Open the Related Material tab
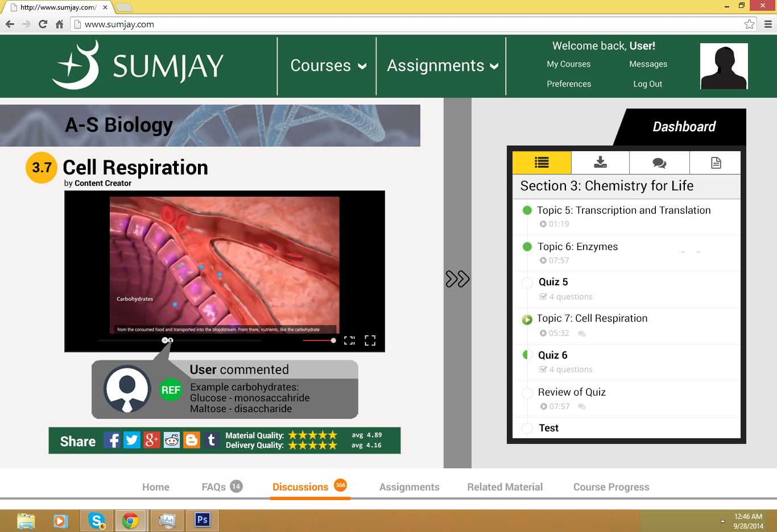Screen dimensions: 777x532 pyautogui.click(x=505, y=487)
